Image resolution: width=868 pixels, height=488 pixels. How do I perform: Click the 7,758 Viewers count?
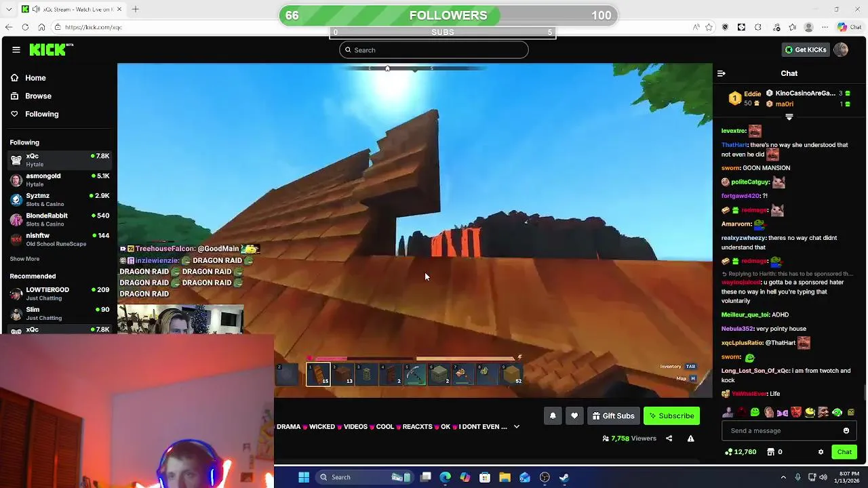[x=629, y=439]
